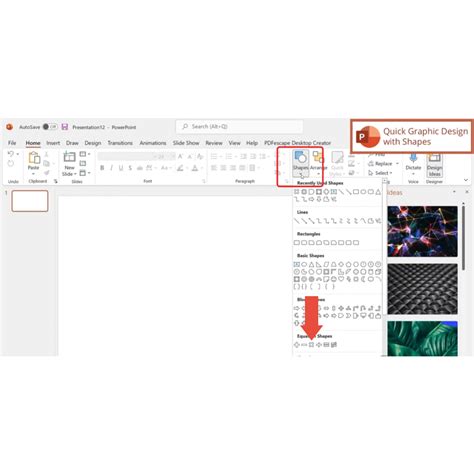Select the Multiplication sign in Equation Shapes
The image size is (474, 474).
[311, 345]
